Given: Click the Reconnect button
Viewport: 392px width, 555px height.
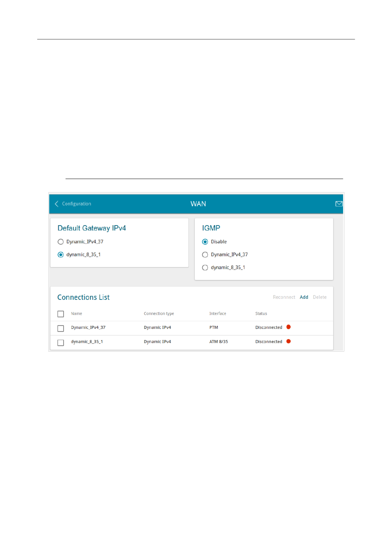Looking at the screenshot, I should [284, 297].
